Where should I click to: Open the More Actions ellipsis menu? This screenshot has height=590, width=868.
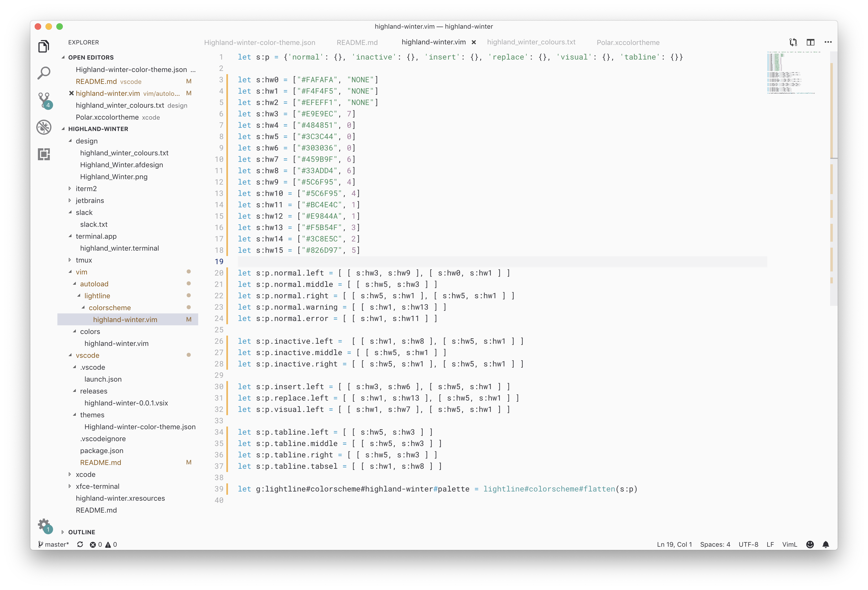[828, 42]
